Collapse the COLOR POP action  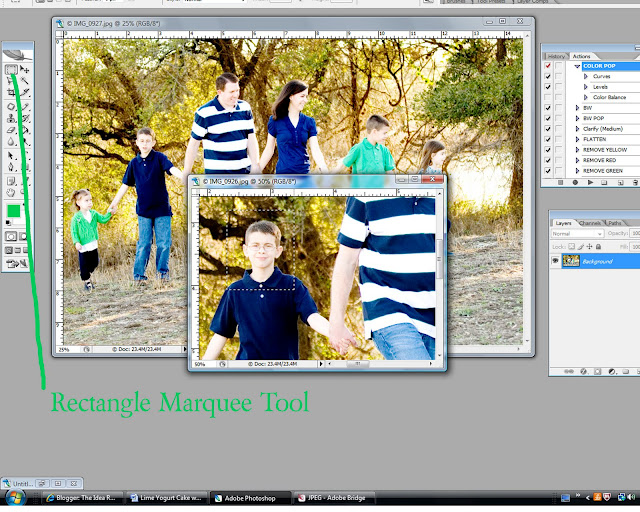[x=577, y=66]
